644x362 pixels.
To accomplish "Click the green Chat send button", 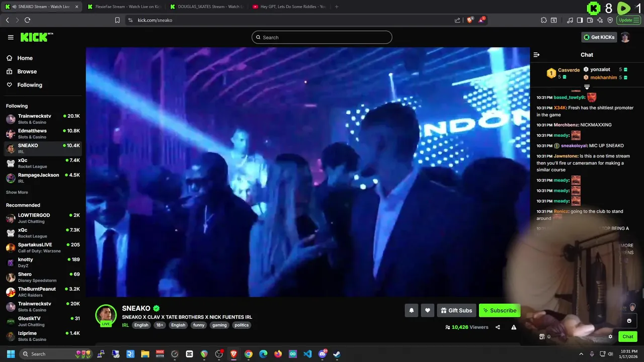I will (628, 337).
